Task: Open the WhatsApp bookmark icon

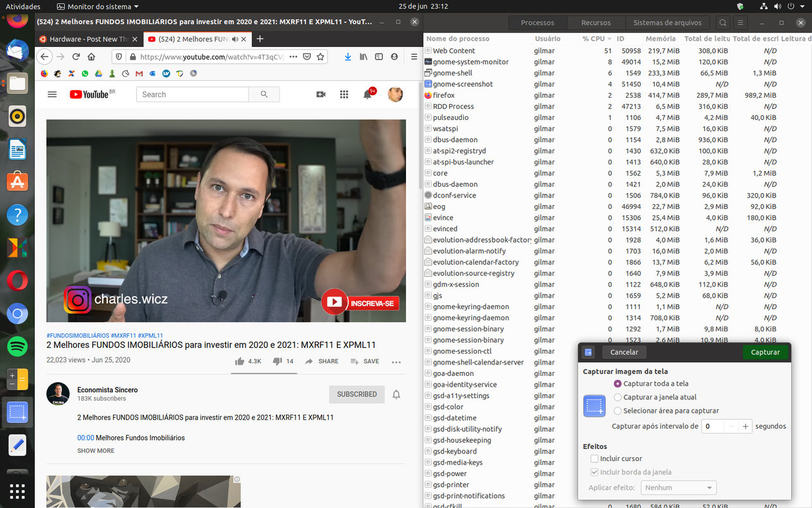Action: pos(85,74)
